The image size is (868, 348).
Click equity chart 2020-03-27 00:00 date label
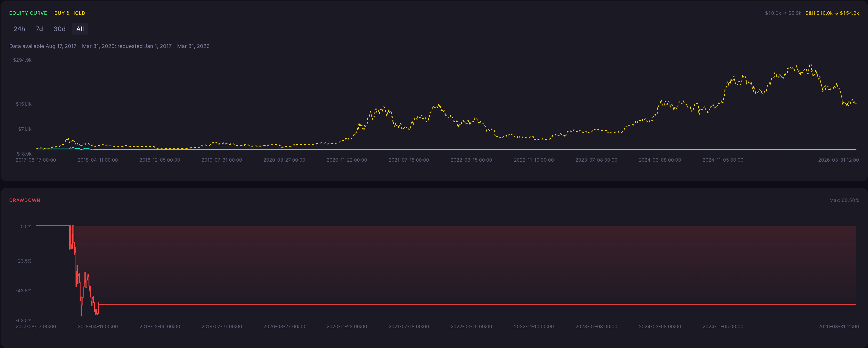click(x=284, y=160)
